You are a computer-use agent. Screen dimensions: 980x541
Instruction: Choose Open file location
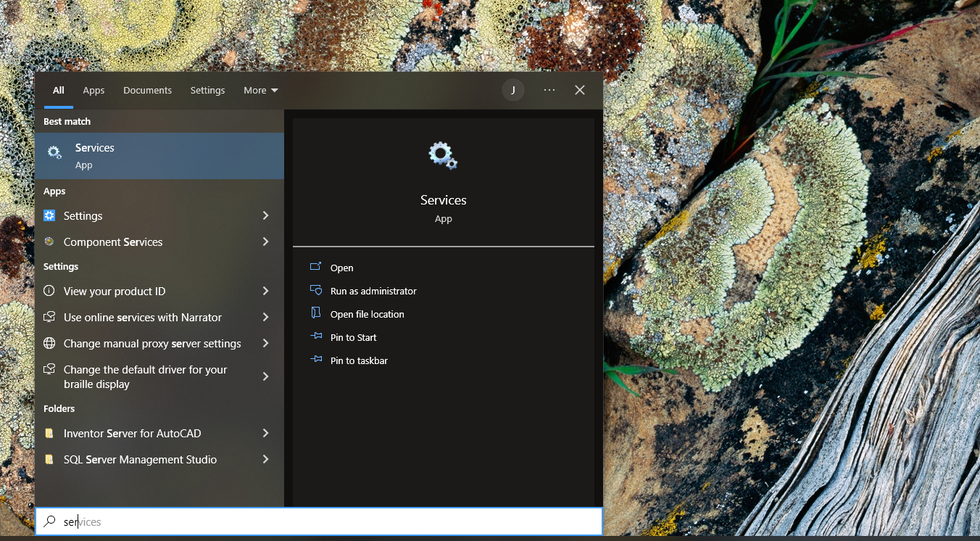coord(367,314)
